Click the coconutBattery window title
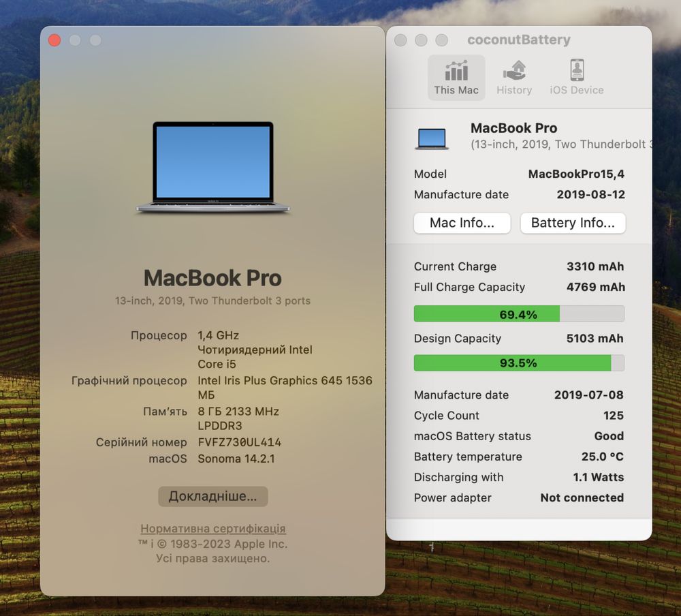This screenshot has height=616, width=681. [519, 40]
